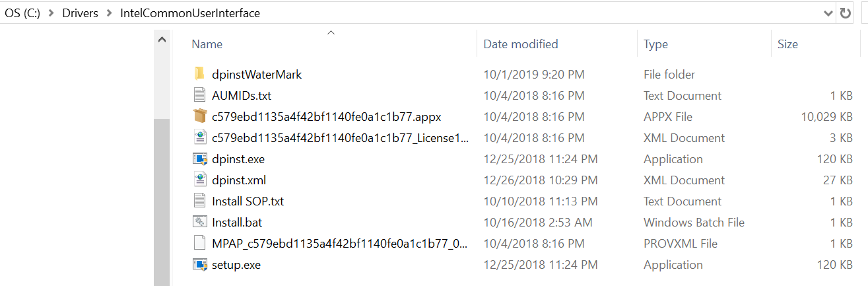Screen dimensions: 868x286
Task: Select the Install SOP.txt file name
Action: (248, 201)
